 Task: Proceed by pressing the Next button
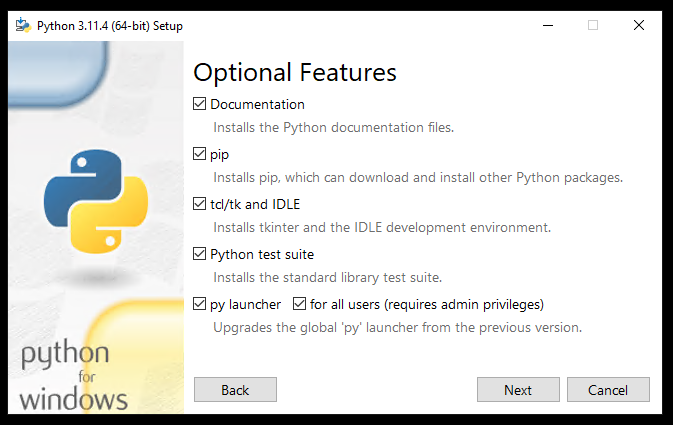[518, 390]
